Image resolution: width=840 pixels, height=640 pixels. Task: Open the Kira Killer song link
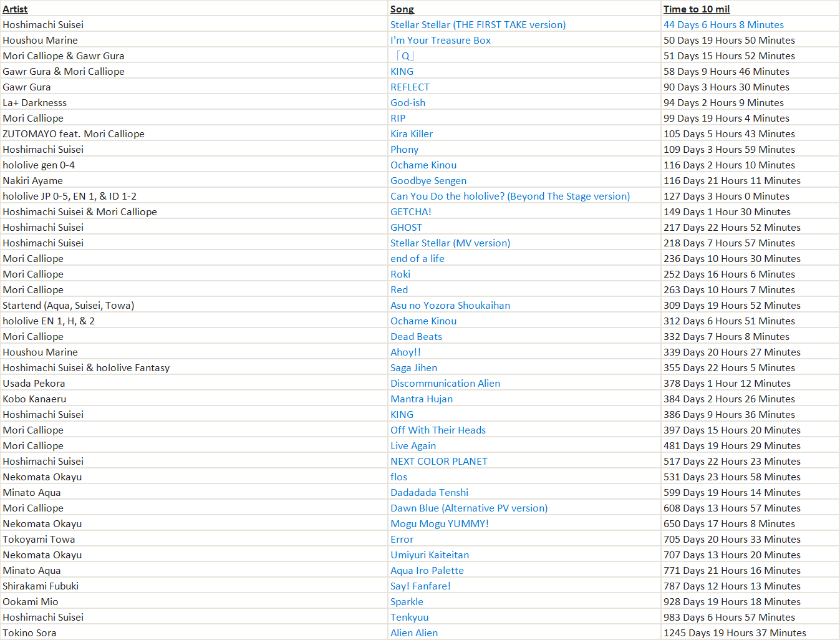(x=412, y=134)
